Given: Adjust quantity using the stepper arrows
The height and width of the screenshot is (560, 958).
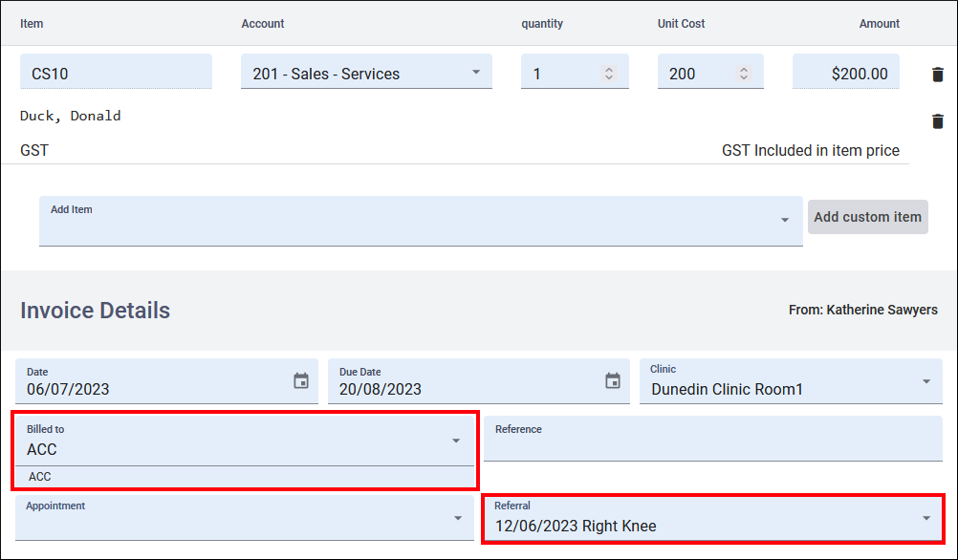Looking at the screenshot, I should (609, 74).
